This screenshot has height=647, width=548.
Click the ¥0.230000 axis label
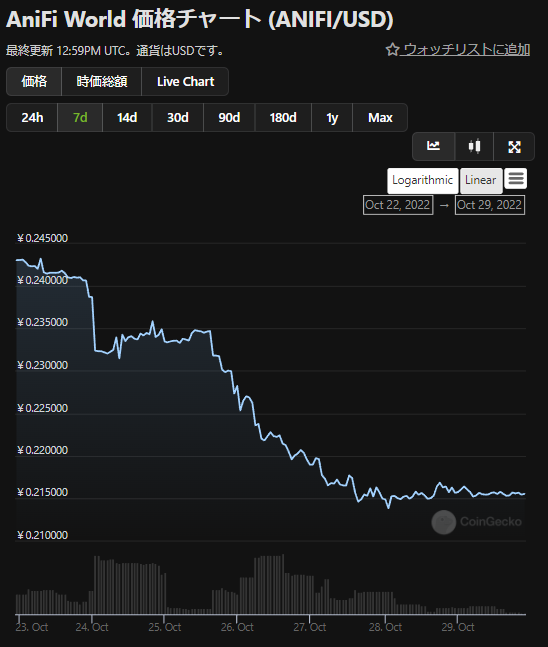[x=42, y=365]
